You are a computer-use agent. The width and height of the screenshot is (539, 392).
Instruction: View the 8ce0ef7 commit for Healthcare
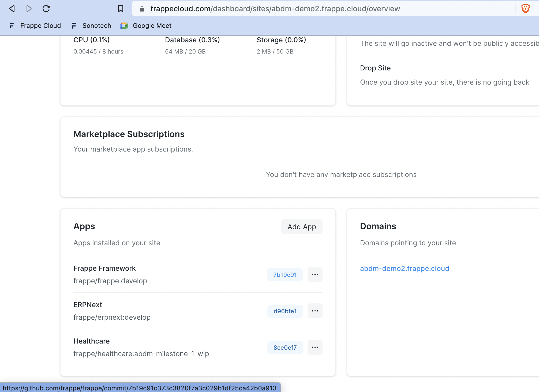[x=285, y=347]
